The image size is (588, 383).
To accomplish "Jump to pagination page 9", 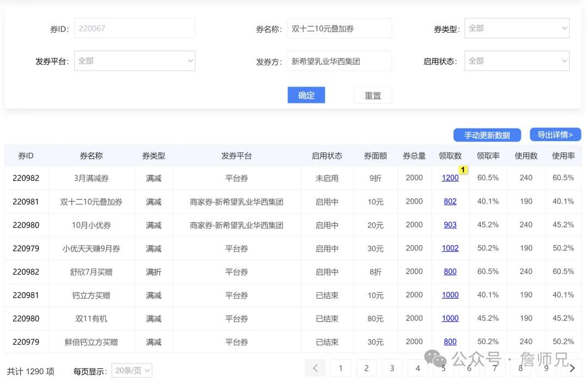I will [x=546, y=368].
